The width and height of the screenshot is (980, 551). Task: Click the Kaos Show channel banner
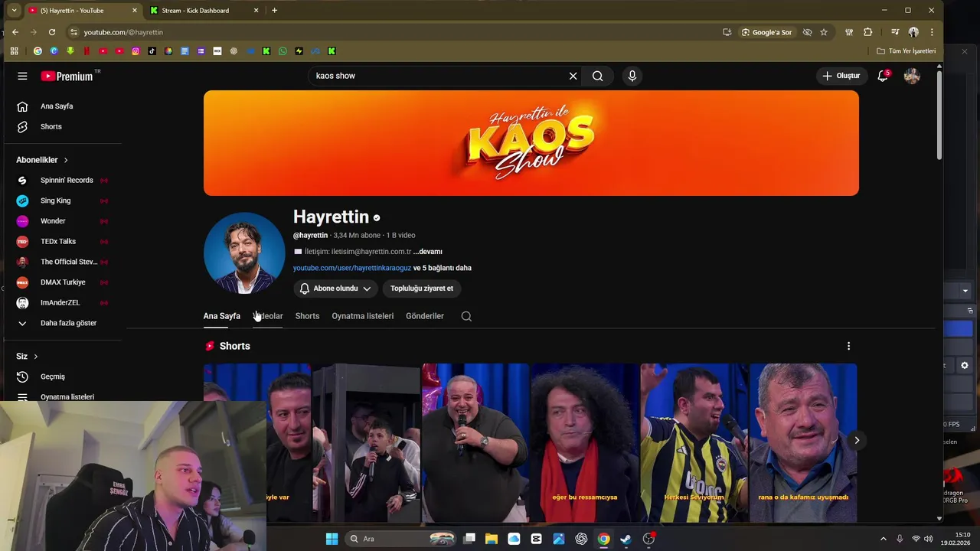pos(531,143)
